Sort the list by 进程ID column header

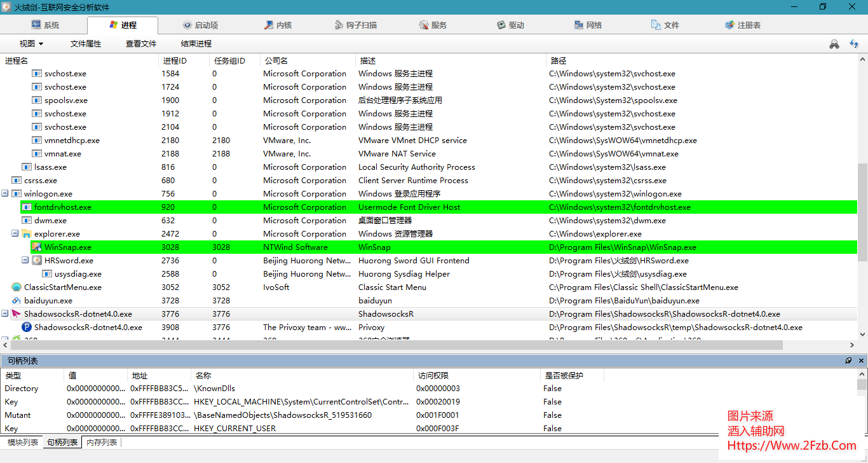tap(175, 61)
